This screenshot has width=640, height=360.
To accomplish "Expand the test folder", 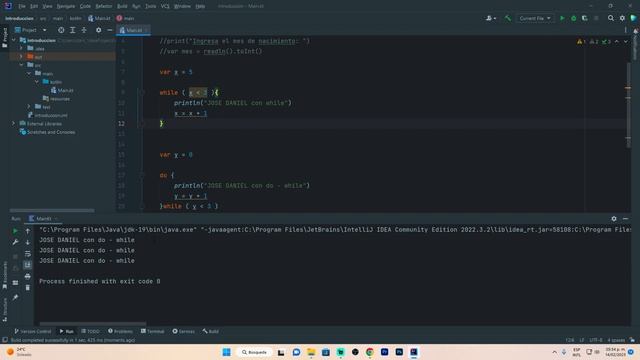I will point(29,107).
